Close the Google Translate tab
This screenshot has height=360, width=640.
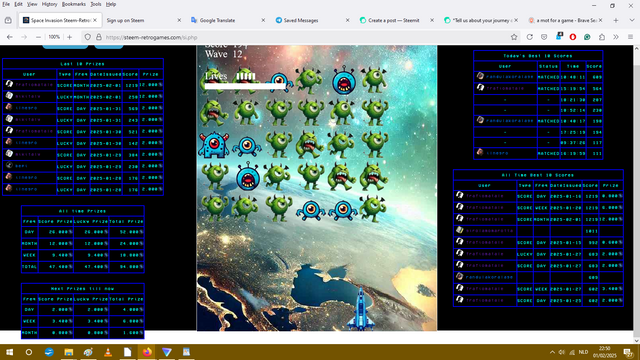pos(263,20)
